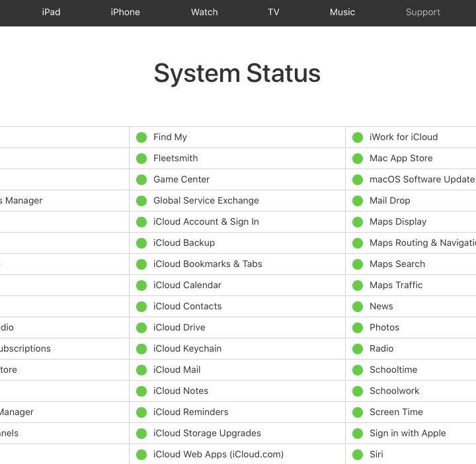
Task: Click the Radio service label
Action: (381, 349)
